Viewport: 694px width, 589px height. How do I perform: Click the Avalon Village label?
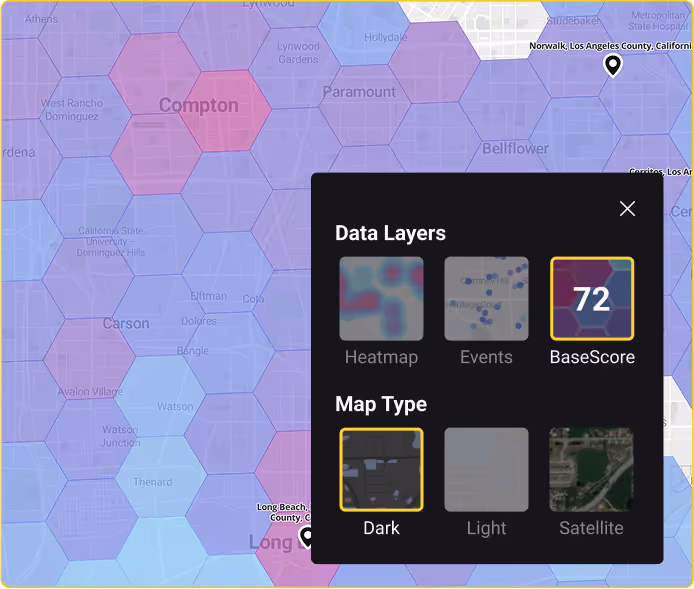(90, 392)
